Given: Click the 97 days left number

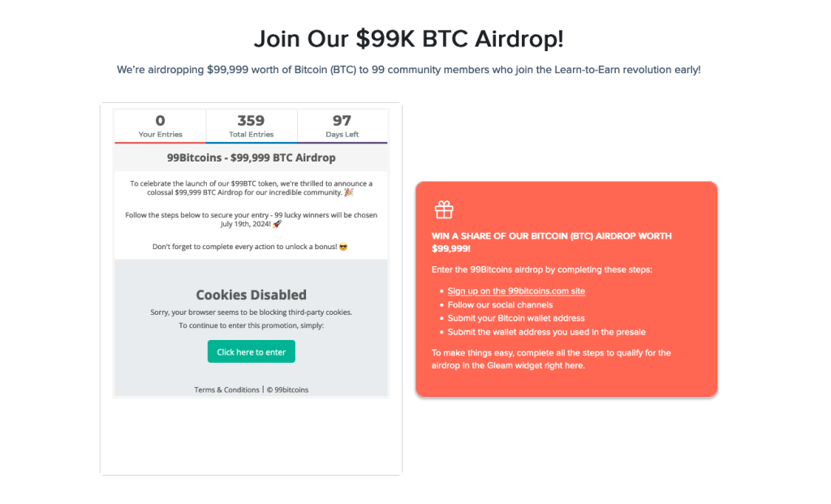Looking at the screenshot, I should [x=342, y=121].
